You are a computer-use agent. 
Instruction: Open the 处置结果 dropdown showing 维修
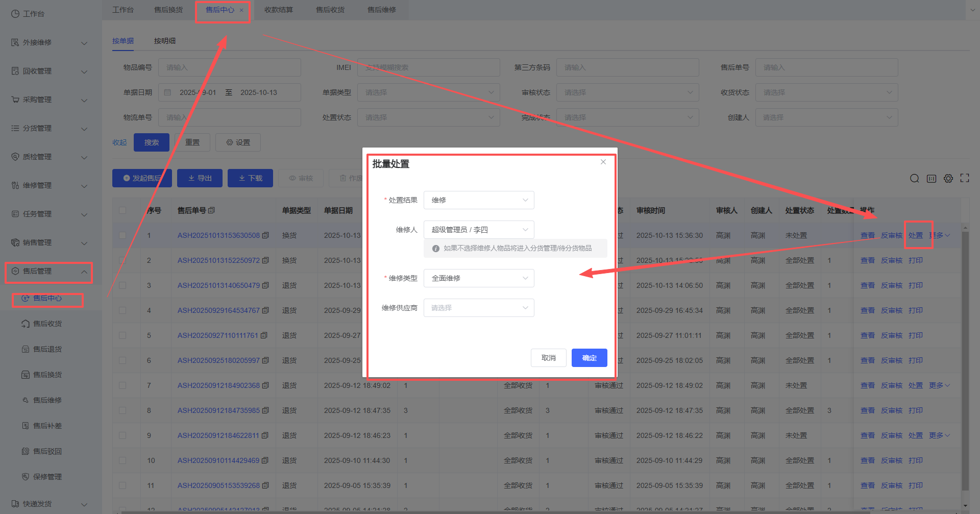tap(478, 200)
